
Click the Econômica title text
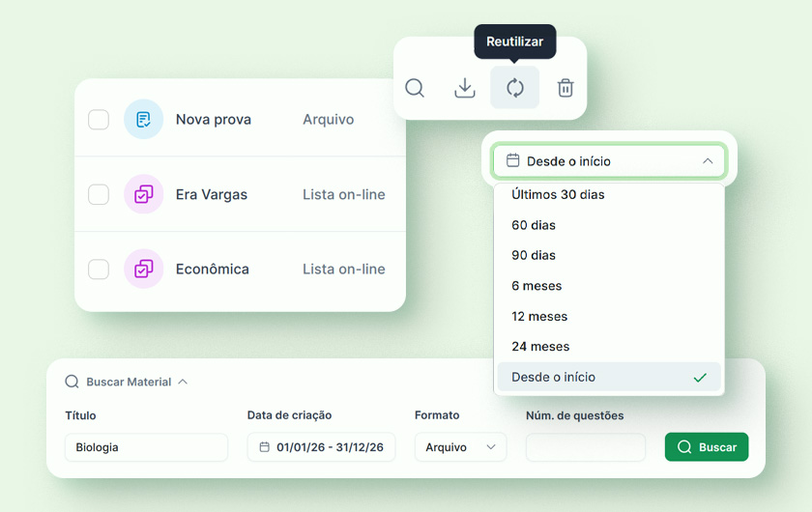213,270
